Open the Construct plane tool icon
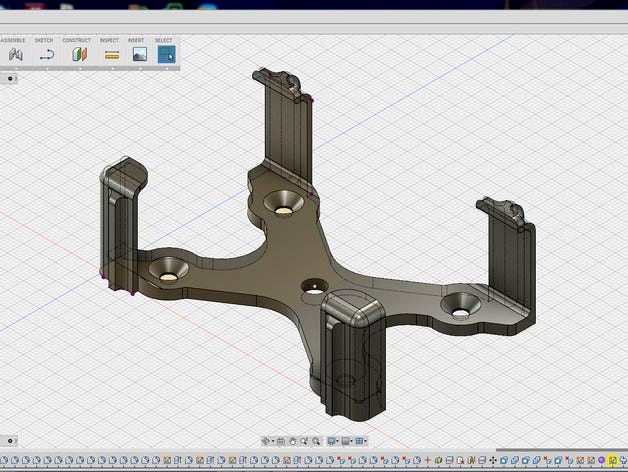Image resolution: width=628 pixels, height=472 pixels. click(79, 54)
